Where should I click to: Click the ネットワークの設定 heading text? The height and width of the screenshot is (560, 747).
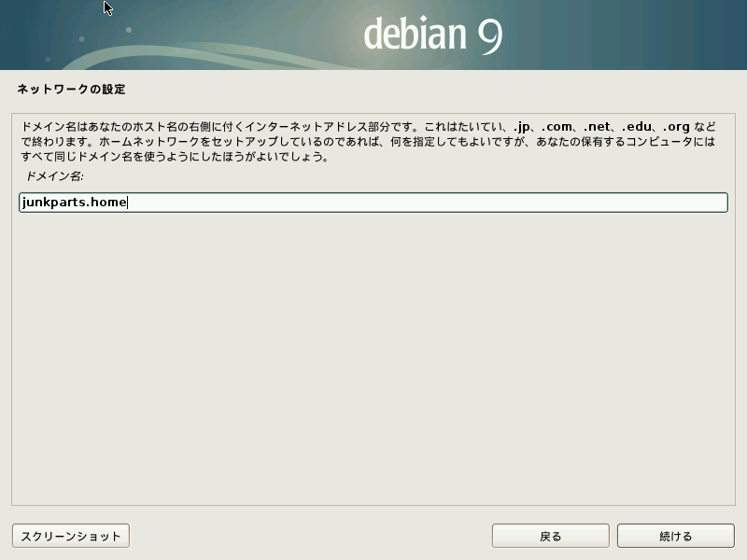(x=72, y=90)
